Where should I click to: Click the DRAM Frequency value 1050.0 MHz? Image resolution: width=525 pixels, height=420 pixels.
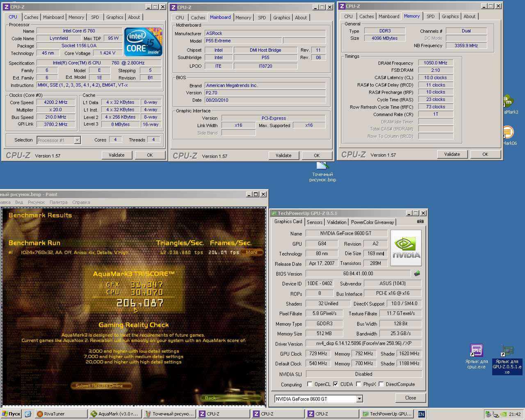[x=436, y=63]
